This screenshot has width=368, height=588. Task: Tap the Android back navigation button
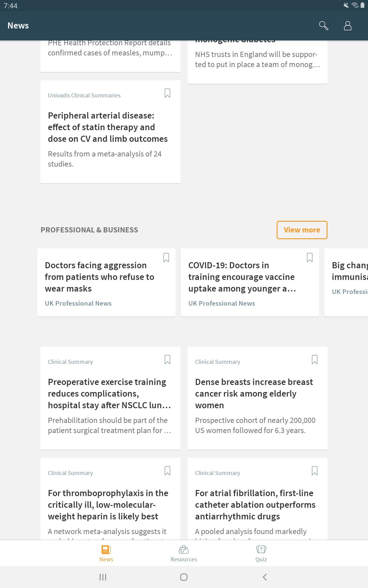tap(265, 577)
